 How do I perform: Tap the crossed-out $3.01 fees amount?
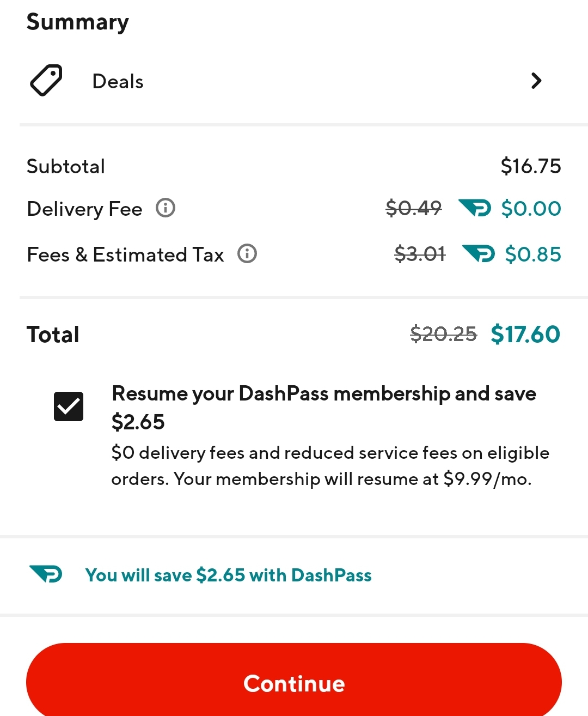(420, 254)
